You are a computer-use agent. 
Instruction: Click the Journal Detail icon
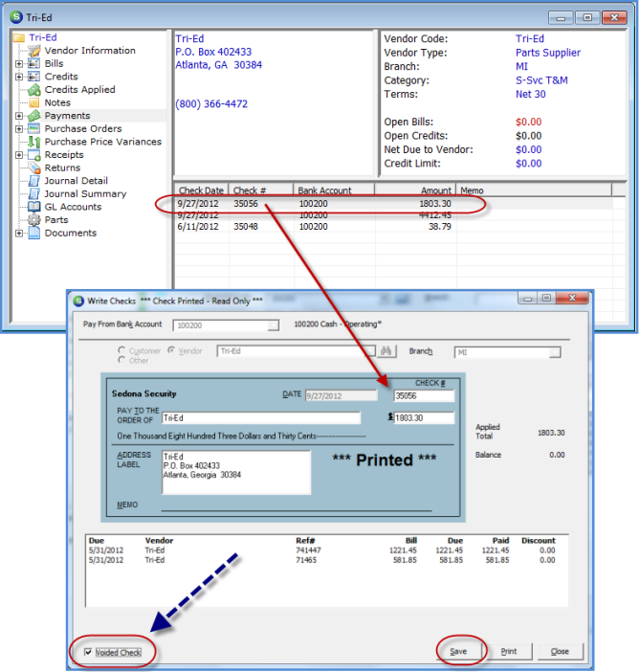click(x=34, y=181)
